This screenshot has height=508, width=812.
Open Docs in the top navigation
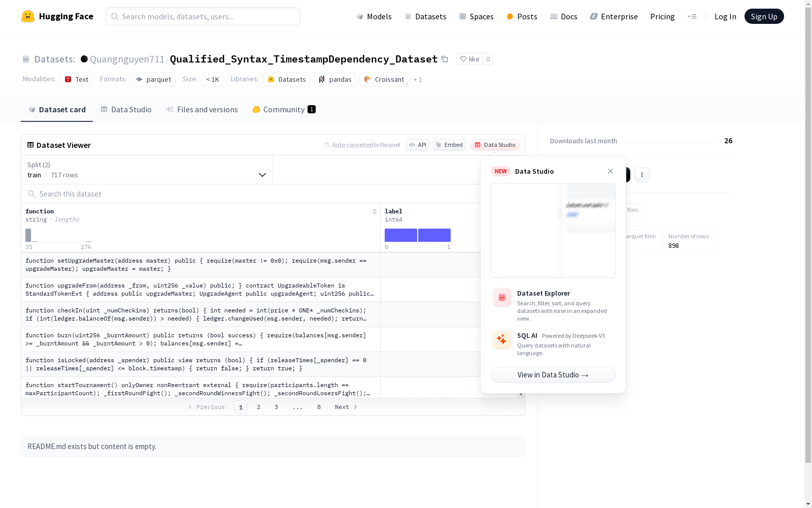click(x=563, y=16)
